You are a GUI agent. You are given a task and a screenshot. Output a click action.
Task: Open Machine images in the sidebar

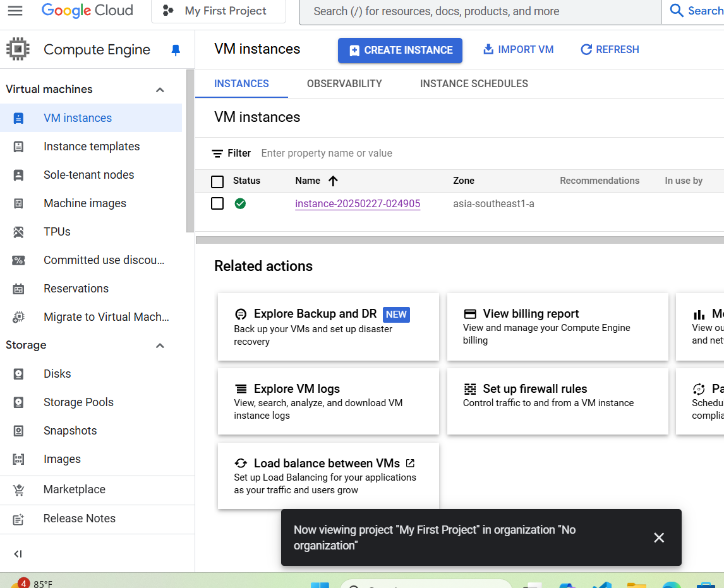tap(85, 203)
